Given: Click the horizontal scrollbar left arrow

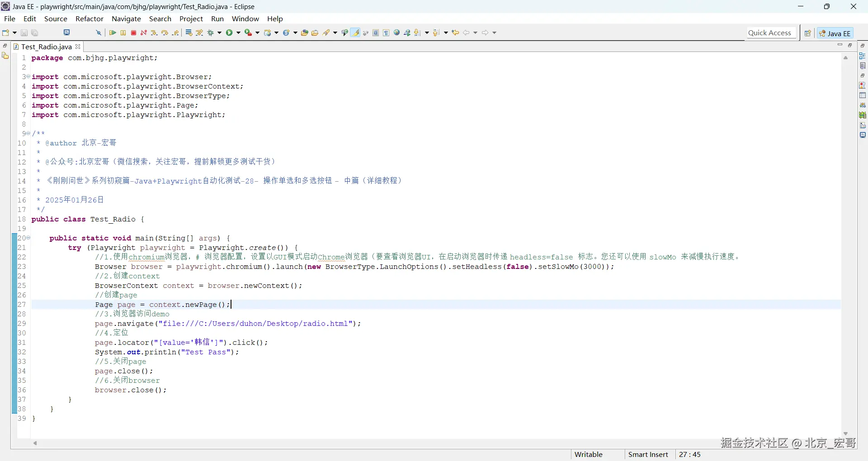Looking at the screenshot, I should (x=35, y=443).
